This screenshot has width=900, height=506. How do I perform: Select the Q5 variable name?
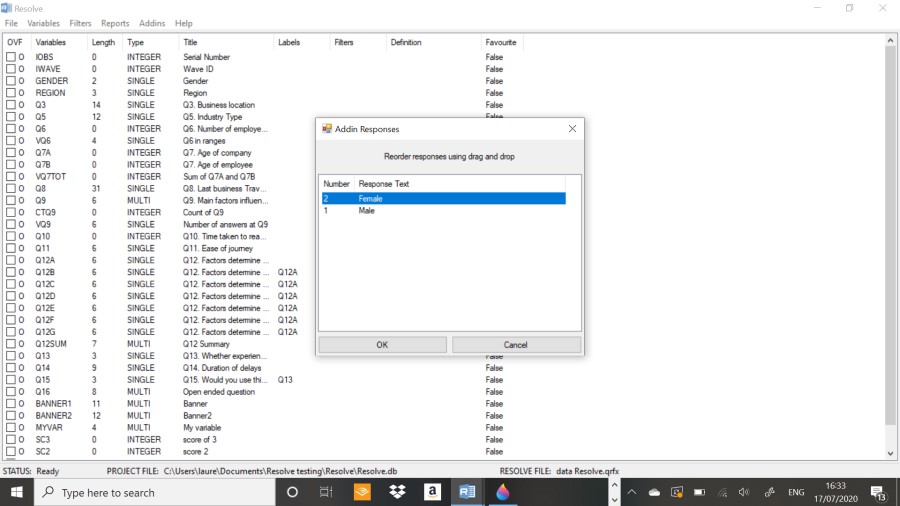pyautogui.click(x=40, y=117)
